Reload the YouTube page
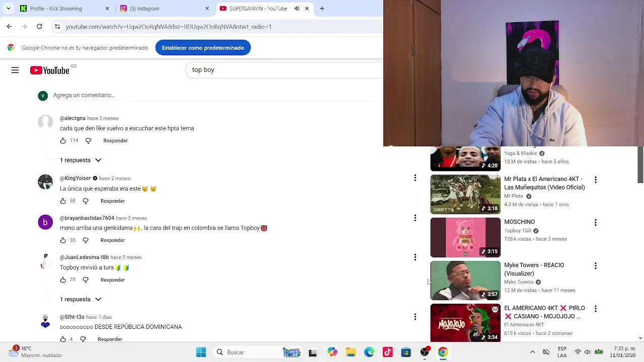Screen dimensions: 644x362 click(39, 27)
